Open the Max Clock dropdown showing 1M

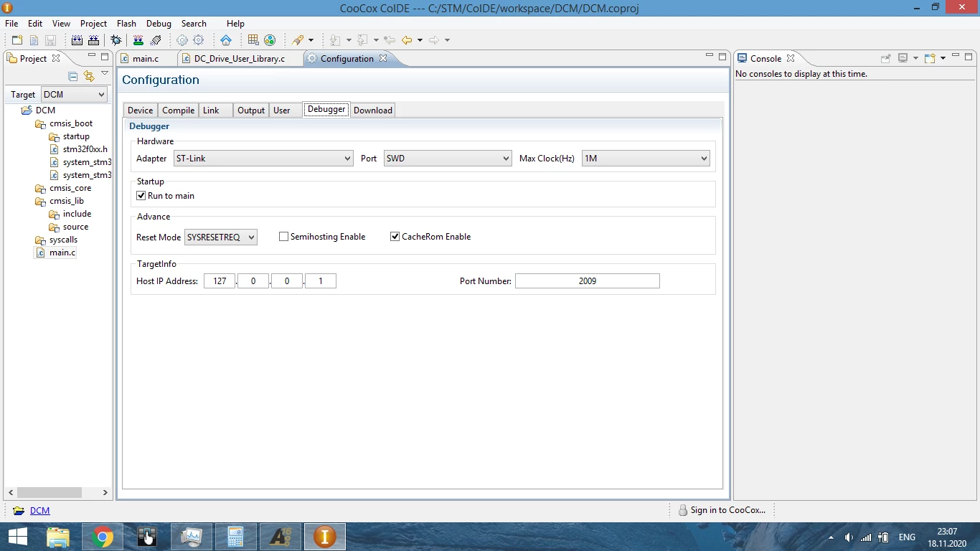pyautogui.click(x=646, y=159)
